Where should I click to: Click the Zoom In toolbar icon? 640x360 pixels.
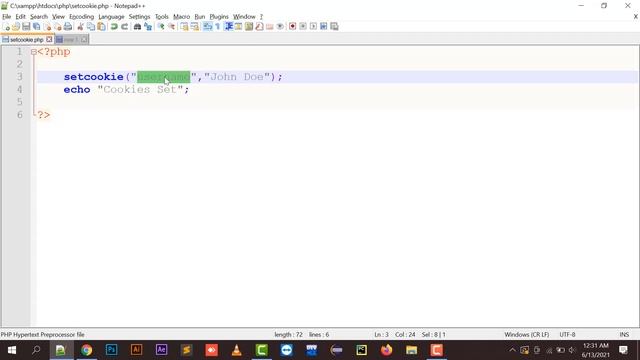coord(161,27)
